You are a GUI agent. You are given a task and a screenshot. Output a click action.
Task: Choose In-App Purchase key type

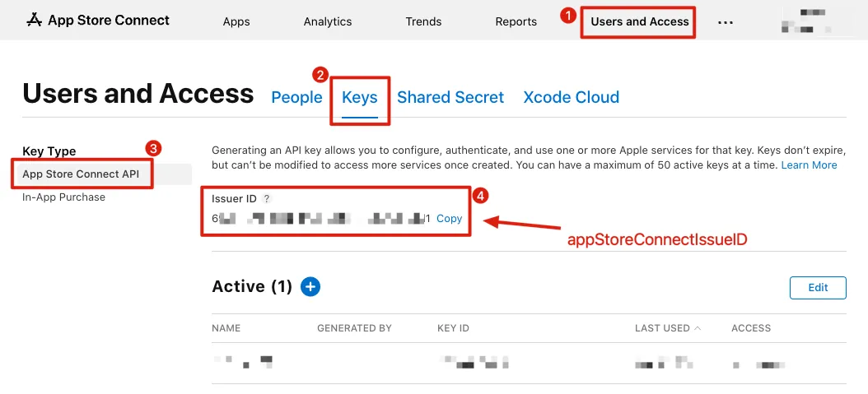[63, 197]
